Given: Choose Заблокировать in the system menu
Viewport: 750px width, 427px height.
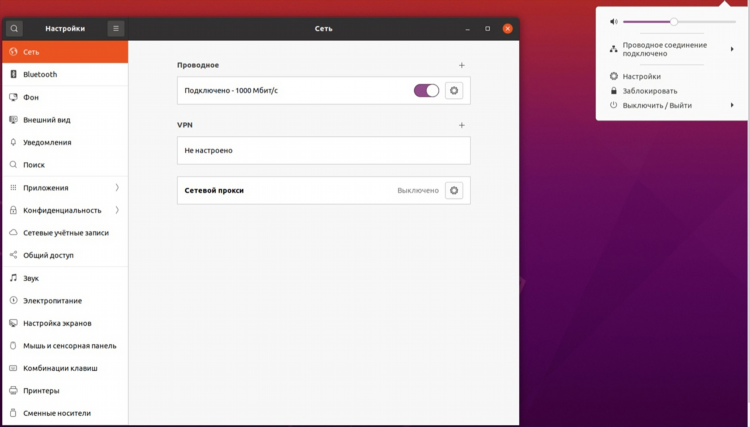Looking at the screenshot, I should pos(672,90).
